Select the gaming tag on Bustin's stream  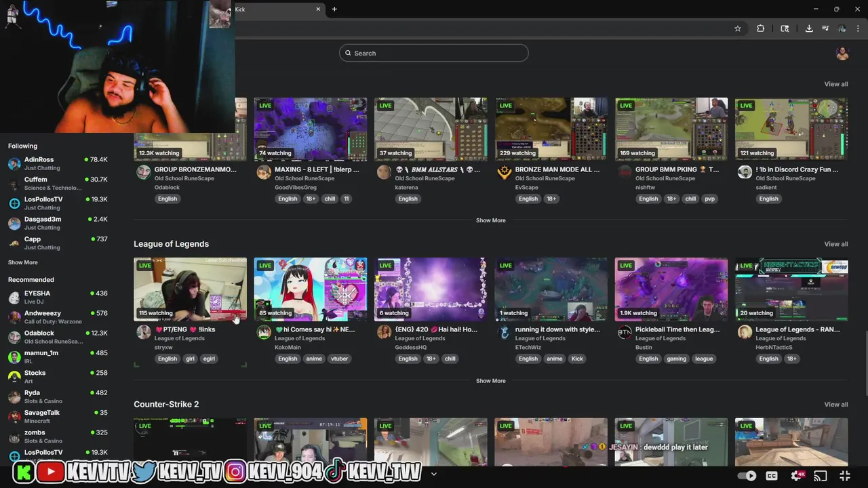pos(676,359)
